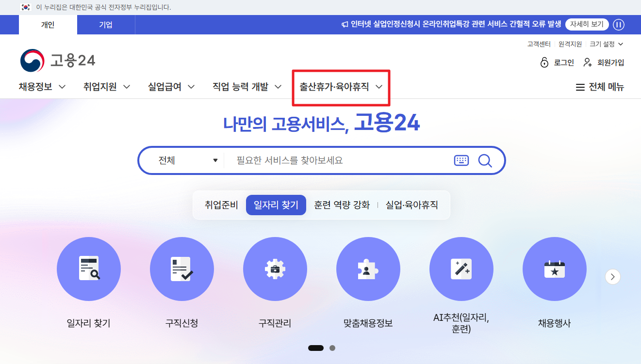
Task: Click the magnifier search icon
Action: click(x=485, y=160)
